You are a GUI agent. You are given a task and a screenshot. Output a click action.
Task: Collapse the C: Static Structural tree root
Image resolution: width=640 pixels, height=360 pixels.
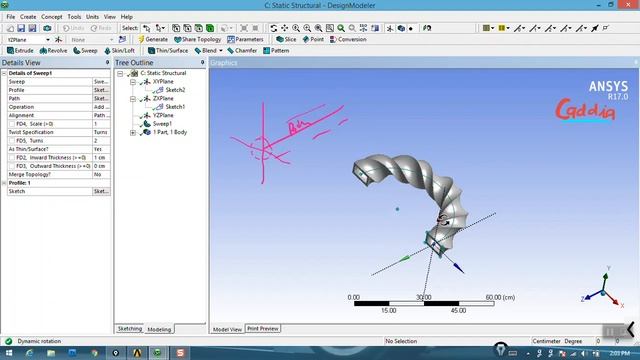[x=120, y=73]
